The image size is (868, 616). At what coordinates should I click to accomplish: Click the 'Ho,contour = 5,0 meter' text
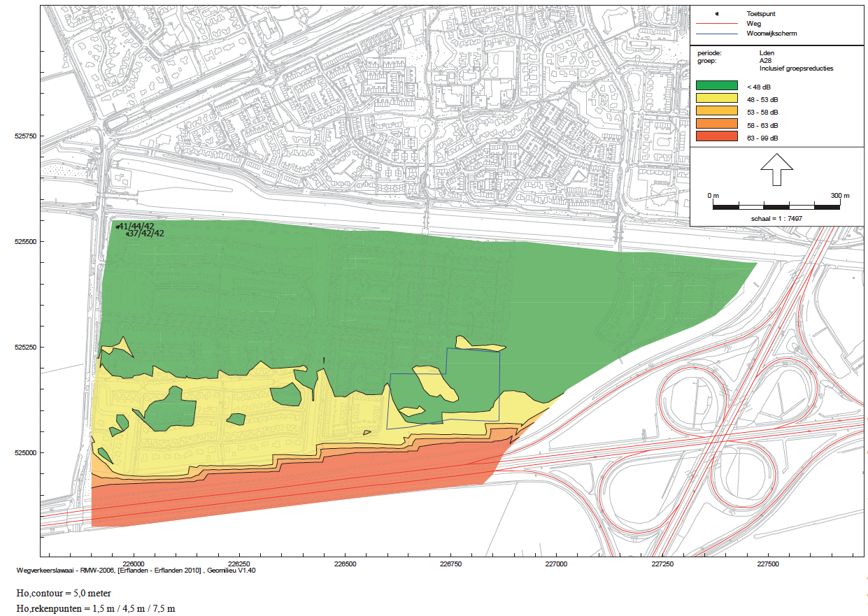tap(64, 593)
